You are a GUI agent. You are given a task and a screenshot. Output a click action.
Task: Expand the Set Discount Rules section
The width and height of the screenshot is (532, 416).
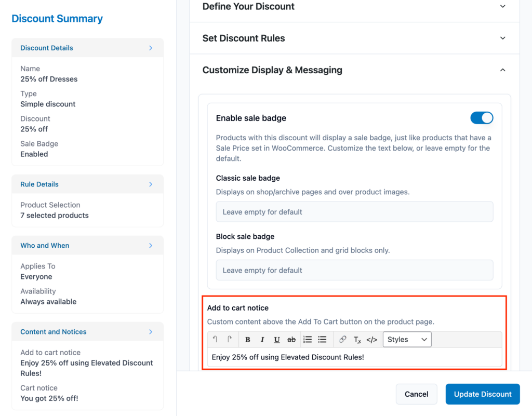[x=503, y=38]
